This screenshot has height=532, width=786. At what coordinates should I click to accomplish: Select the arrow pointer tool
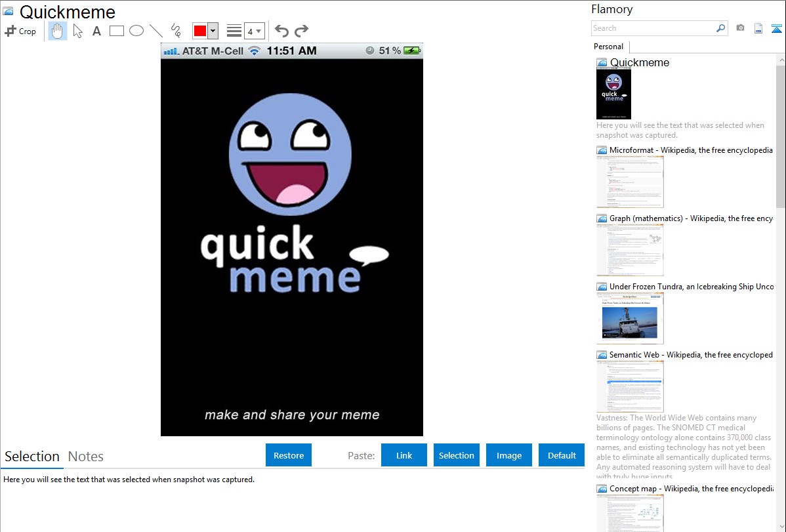77,31
